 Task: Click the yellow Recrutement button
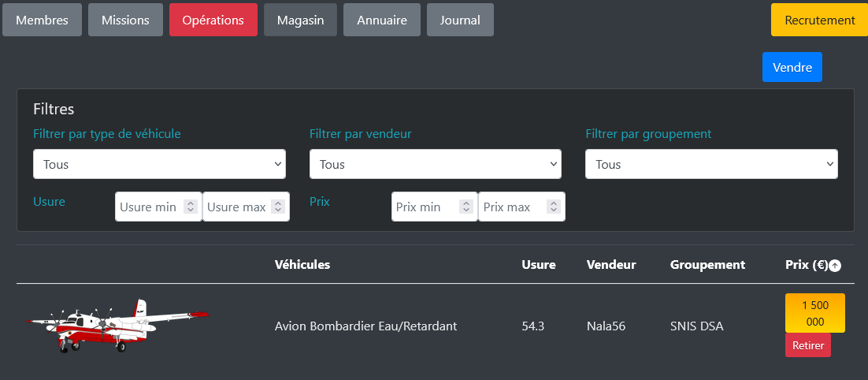(819, 20)
